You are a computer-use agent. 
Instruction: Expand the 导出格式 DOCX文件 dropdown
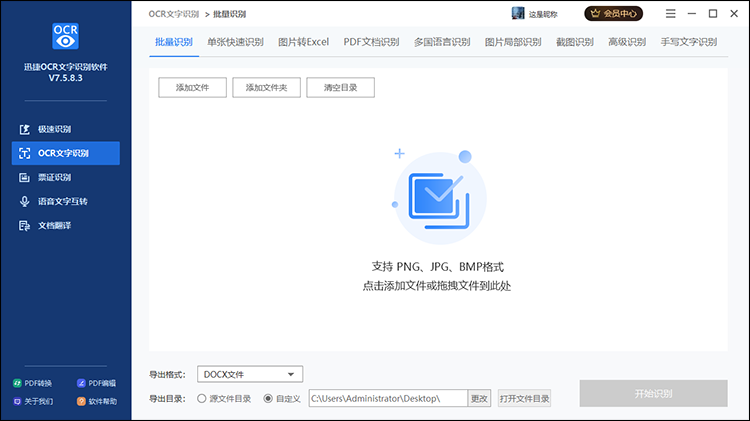tap(250, 374)
